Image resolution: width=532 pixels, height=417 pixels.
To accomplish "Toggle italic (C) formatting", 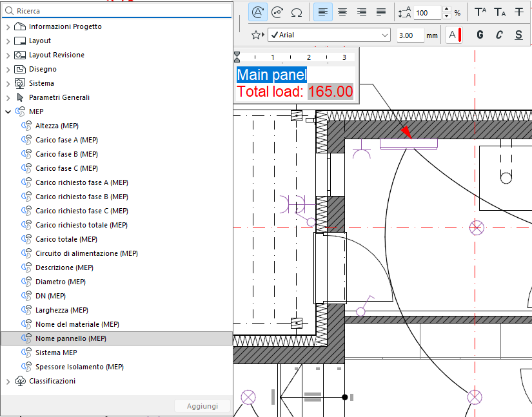I will [x=499, y=35].
